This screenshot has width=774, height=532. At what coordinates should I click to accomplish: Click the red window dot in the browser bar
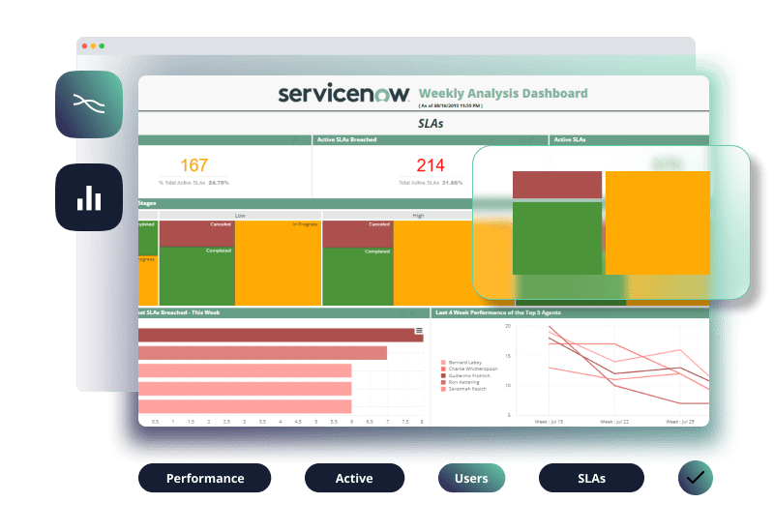(x=85, y=45)
